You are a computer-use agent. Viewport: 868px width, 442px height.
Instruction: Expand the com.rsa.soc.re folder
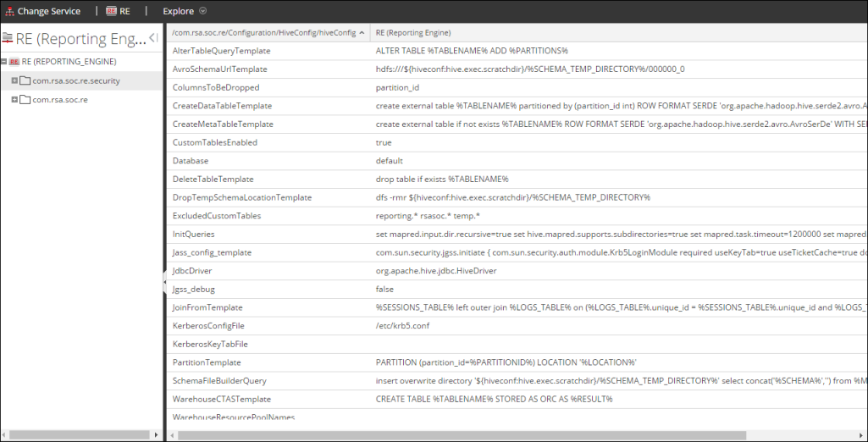(x=14, y=100)
